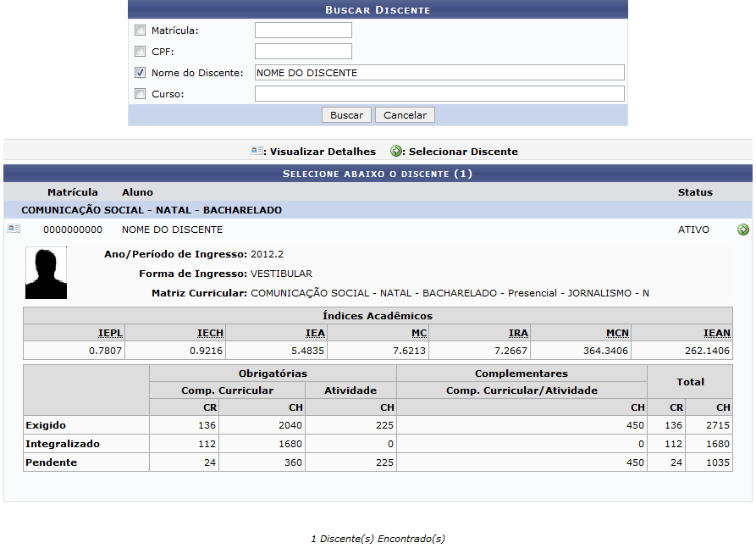
Task: Click the IEAN index abbreviation header
Action: point(718,334)
